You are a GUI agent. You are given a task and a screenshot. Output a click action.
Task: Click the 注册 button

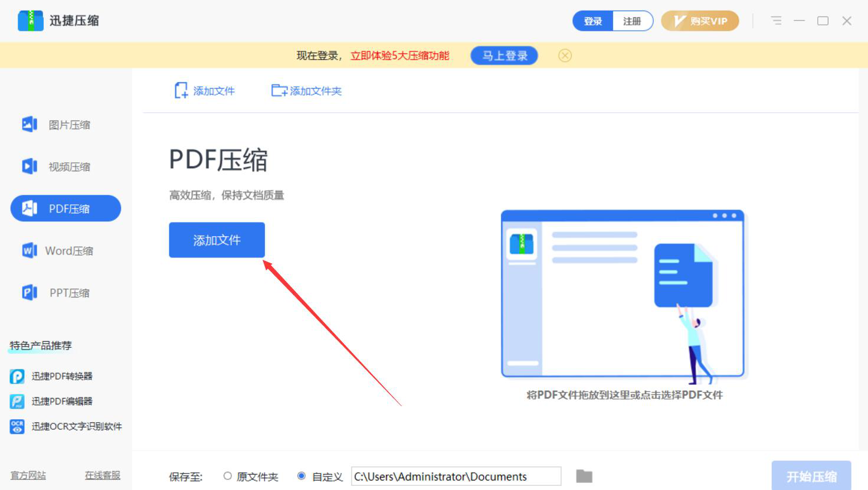pyautogui.click(x=633, y=21)
